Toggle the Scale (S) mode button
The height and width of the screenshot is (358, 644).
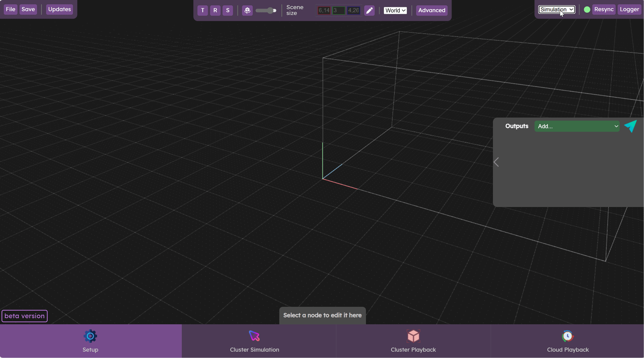[x=227, y=10]
